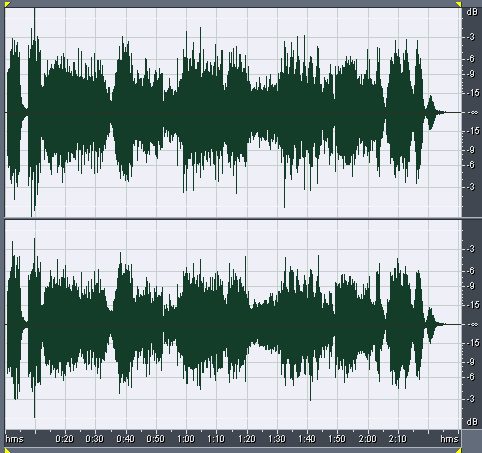The width and height of the screenshot is (482, 453).
Task: Click the 1:40 mark on the time ruler
Action: pos(307,438)
